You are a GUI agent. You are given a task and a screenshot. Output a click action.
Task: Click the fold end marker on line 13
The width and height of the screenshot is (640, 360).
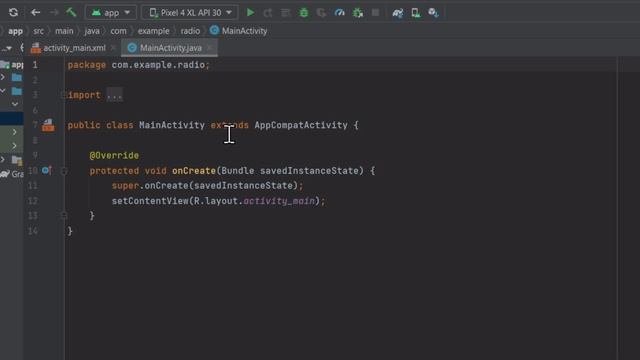coord(64,216)
